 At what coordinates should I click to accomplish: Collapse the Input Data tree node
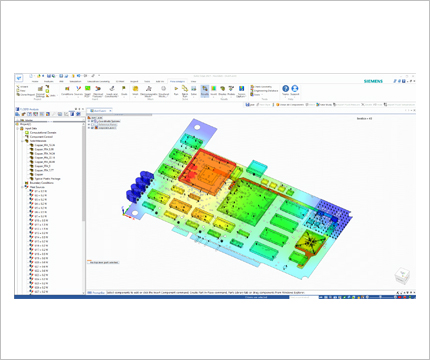[18, 128]
